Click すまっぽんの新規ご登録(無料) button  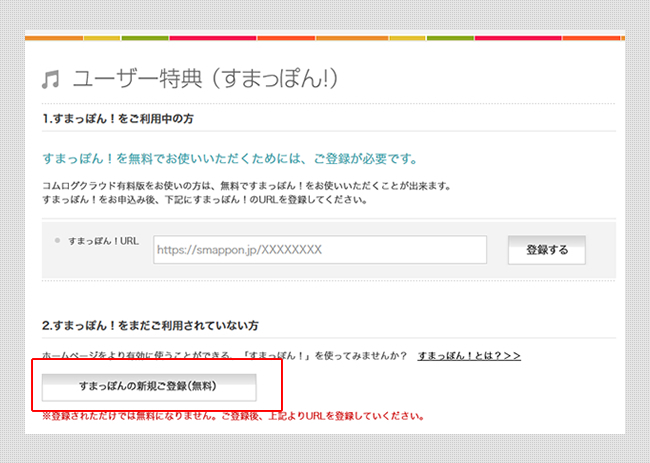coord(148,386)
